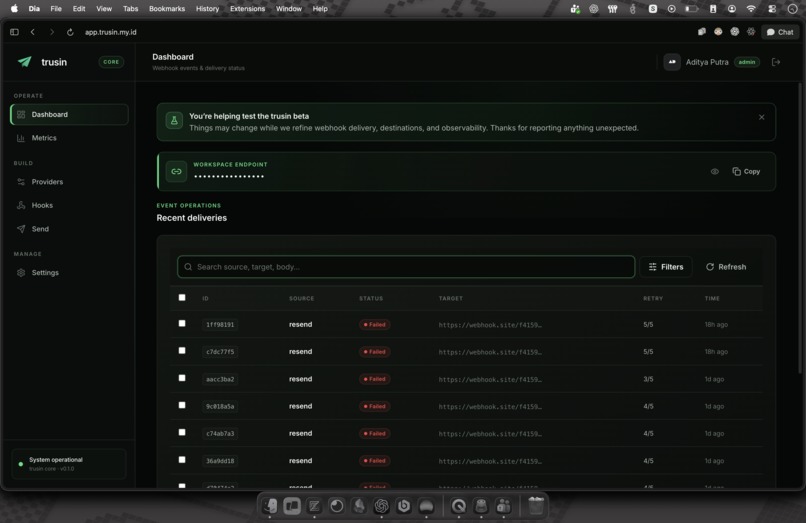Copy the workspace endpoint

[x=746, y=171]
